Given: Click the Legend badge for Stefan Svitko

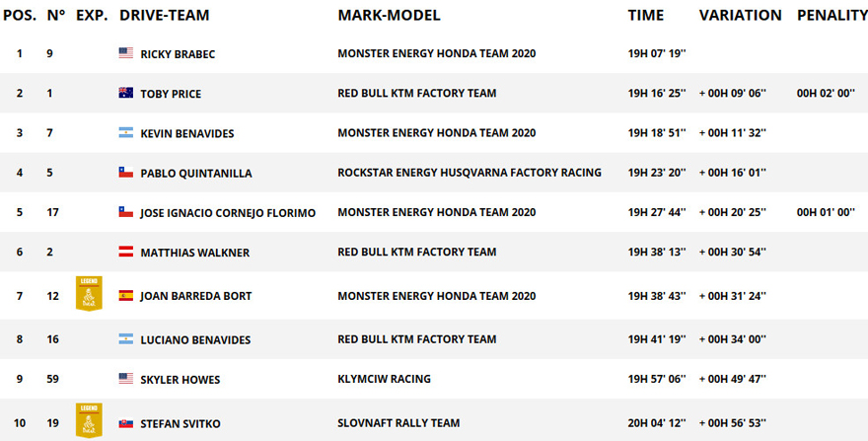Looking at the screenshot, I should pyautogui.click(x=89, y=420).
